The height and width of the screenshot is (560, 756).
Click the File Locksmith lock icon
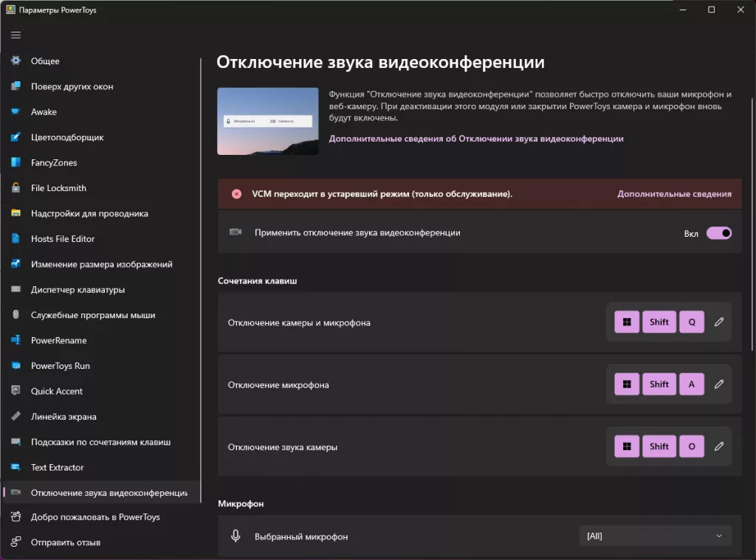pos(16,187)
